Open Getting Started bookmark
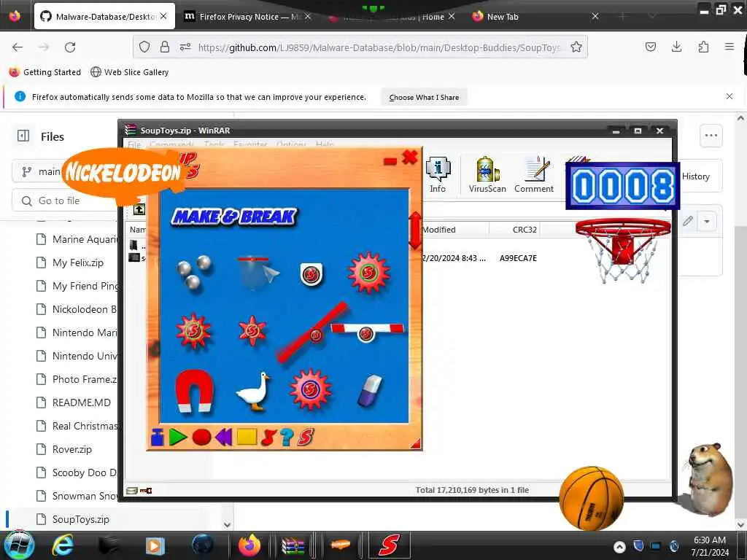This screenshot has height=560, width=747. (45, 72)
